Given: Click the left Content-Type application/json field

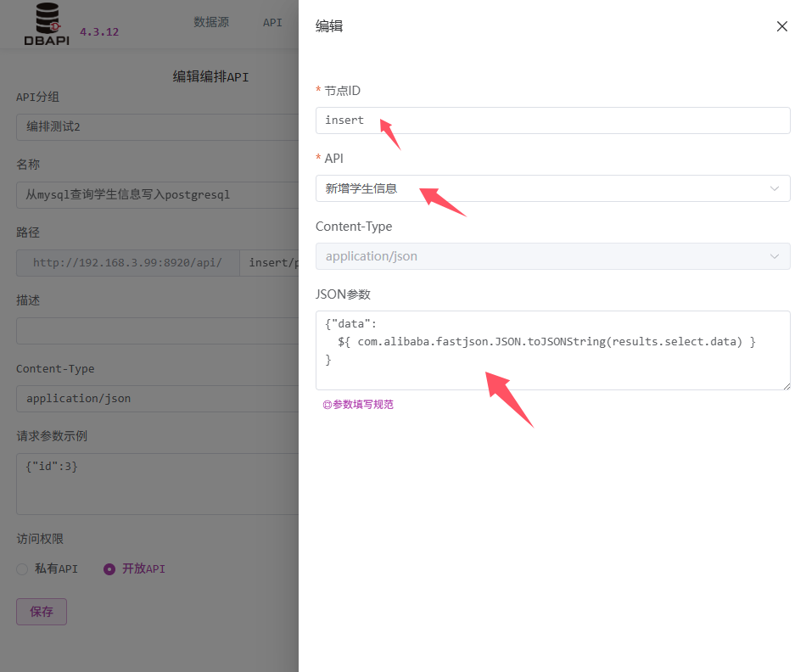Looking at the screenshot, I should [x=157, y=399].
